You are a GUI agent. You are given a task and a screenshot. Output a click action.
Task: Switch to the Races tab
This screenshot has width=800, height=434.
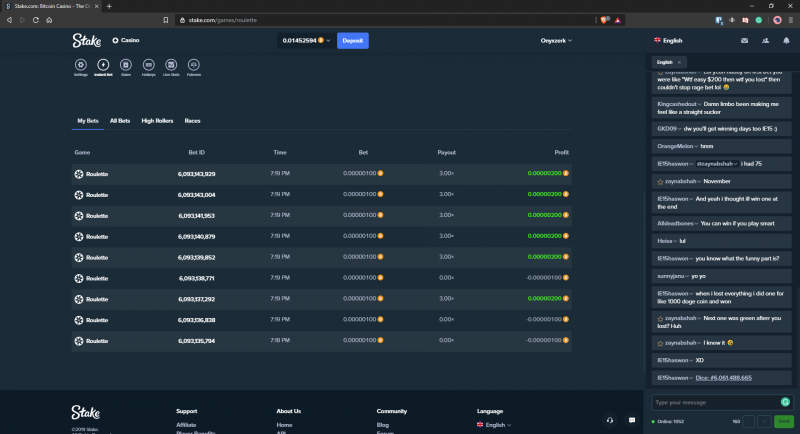(x=192, y=121)
